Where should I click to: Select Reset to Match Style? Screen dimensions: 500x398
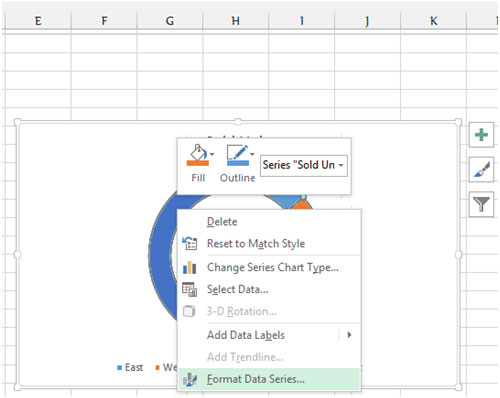pos(269,244)
